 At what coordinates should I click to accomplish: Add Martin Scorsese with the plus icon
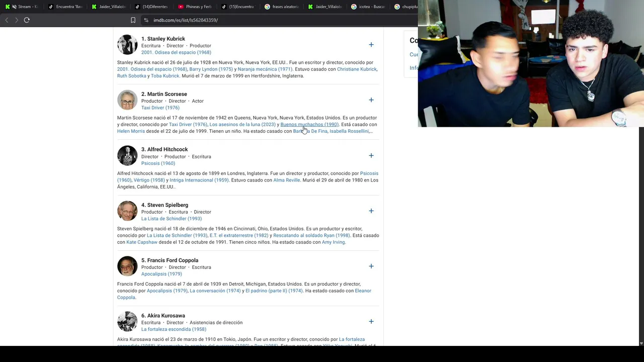pyautogui.click(x=371, y=100)
